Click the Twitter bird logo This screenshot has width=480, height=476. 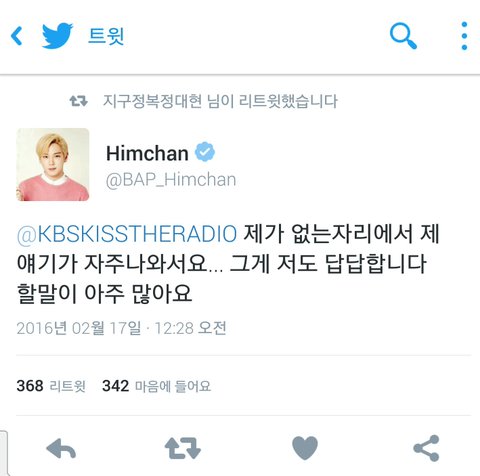[57, 35]
